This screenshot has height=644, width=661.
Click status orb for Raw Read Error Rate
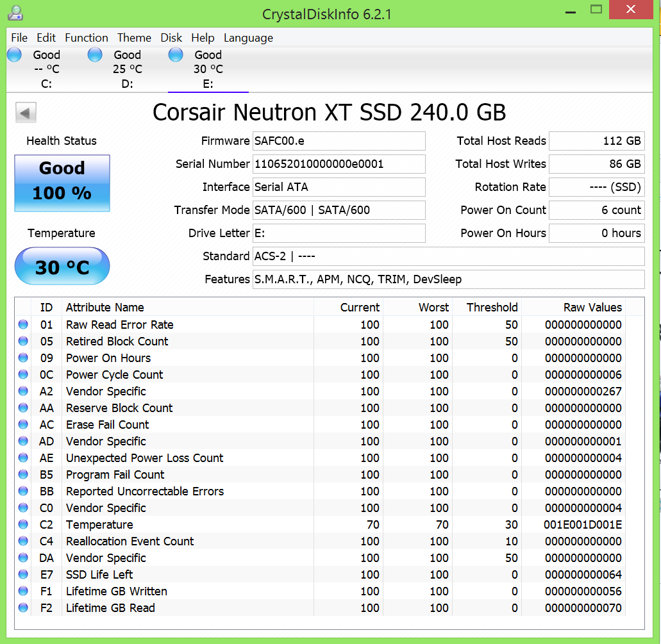point(24,325)
